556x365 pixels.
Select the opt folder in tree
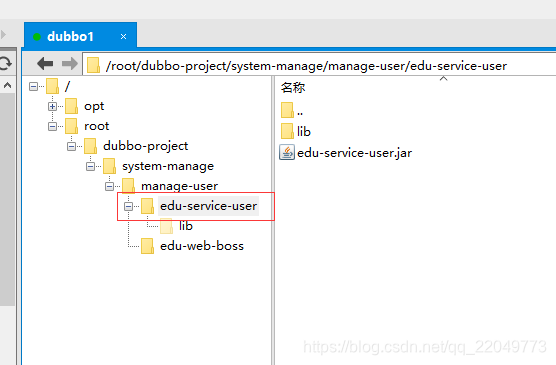click(x=94, y=106)
